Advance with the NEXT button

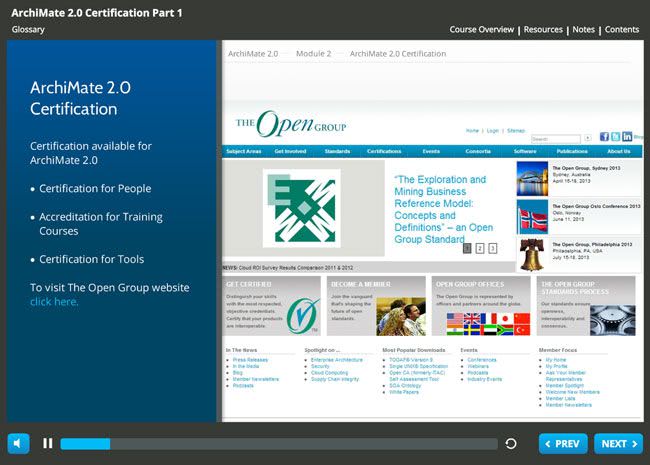tap(618, 444)
